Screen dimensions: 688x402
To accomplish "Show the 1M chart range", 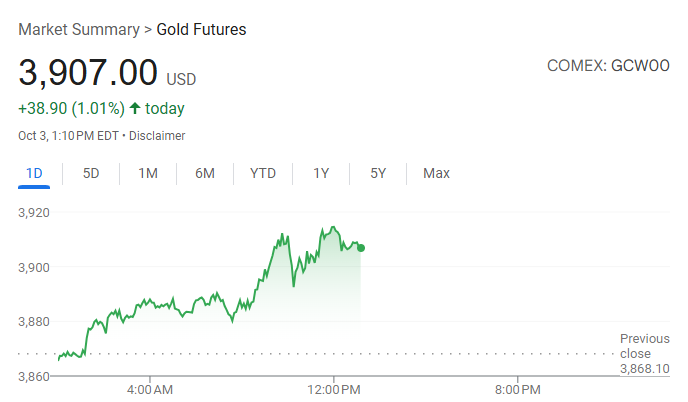I will pyautogui.click(x=148, y=173).
